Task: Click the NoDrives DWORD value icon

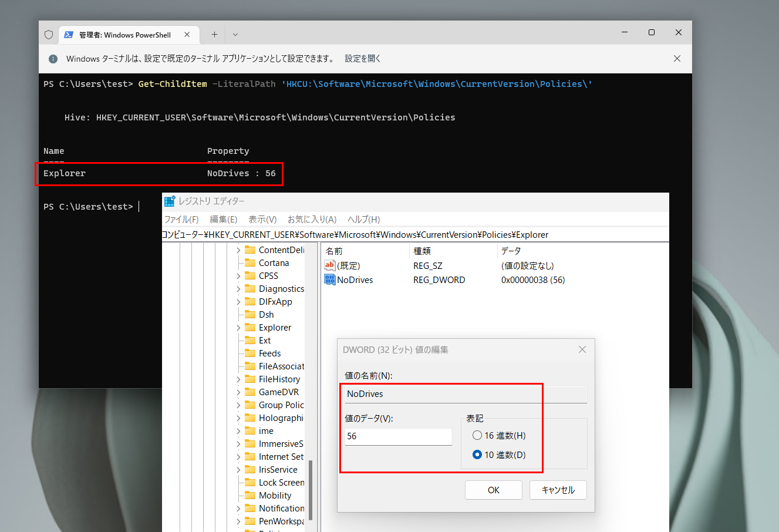Action: pyautogui.click(x=330, y=280)
